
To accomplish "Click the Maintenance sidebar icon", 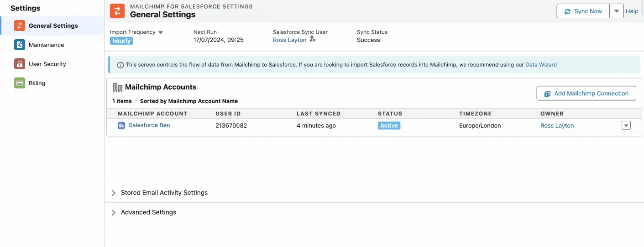I will [19, 45].
